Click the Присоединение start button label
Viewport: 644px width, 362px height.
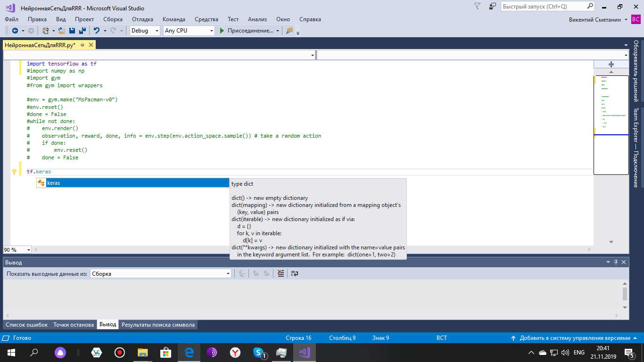[x=250, y=31]
